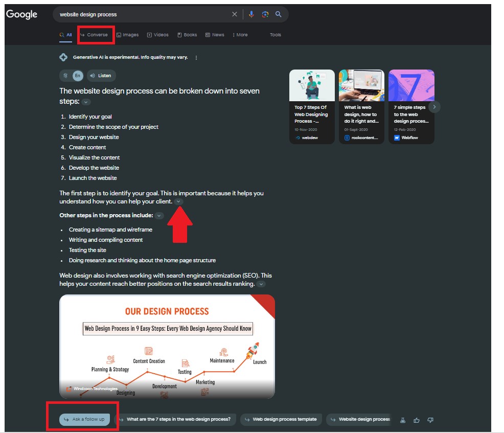This screenshot has width=504, height=433.
Task: Select 'Web design process template' suggestion
Action: tap(281, 420)
